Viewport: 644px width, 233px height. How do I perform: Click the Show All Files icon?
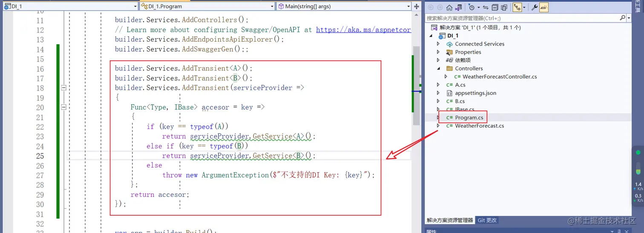(504, 7)
